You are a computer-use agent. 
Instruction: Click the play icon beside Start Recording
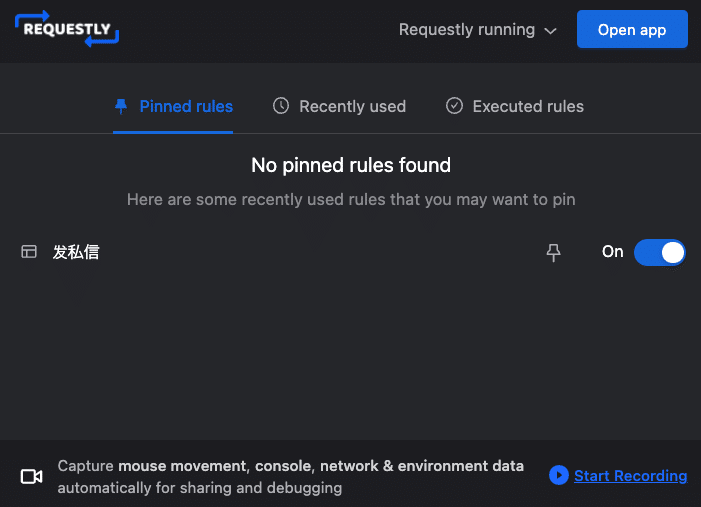(x=558, y=475)
